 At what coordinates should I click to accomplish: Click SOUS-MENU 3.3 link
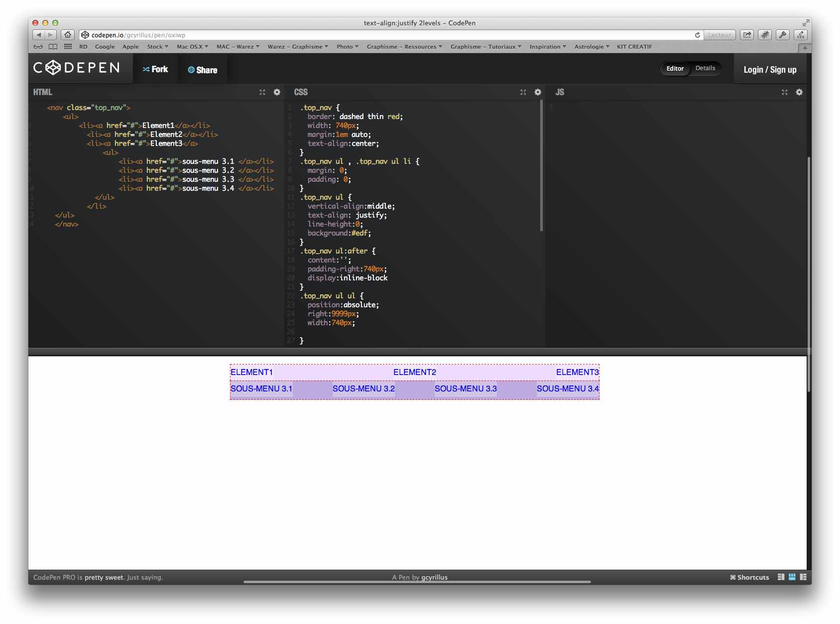[466, 388]
